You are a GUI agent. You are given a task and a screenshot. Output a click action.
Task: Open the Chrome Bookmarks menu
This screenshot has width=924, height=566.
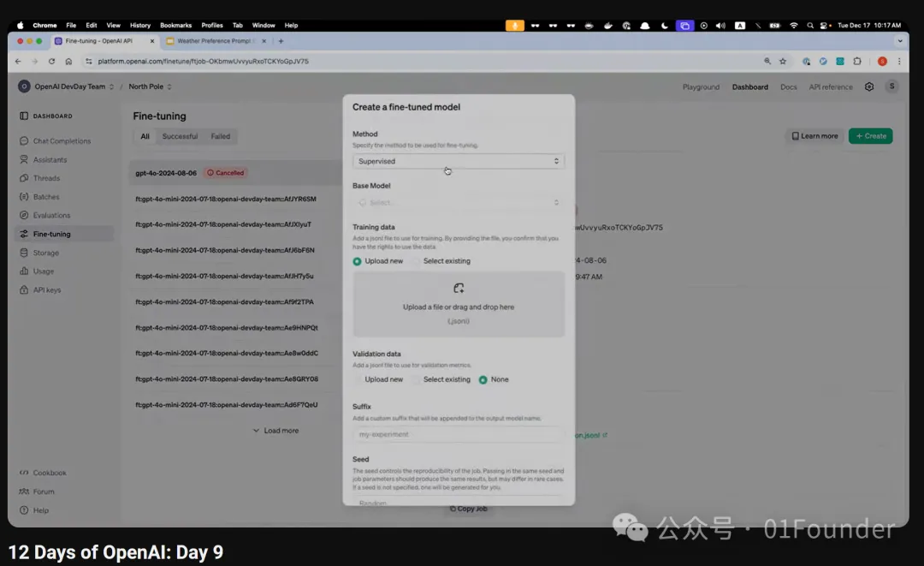175,26
